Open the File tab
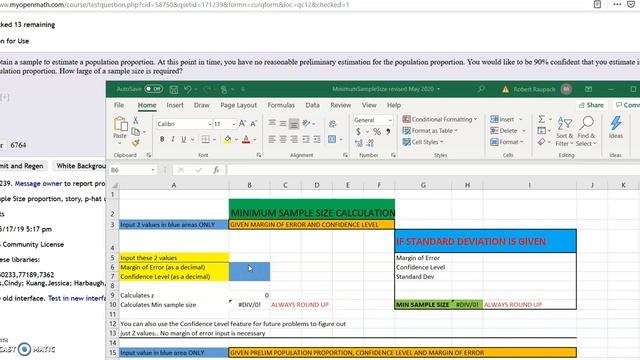The image size is (640, 360). click(119, 105)
